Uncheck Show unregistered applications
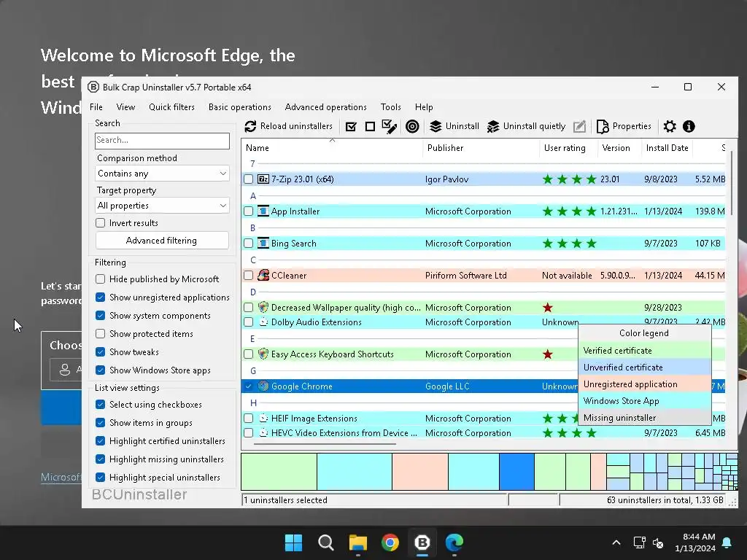Image resolution: width=747 pixels, height=560 pixels. pyautogui.click(x=100, y=297)
